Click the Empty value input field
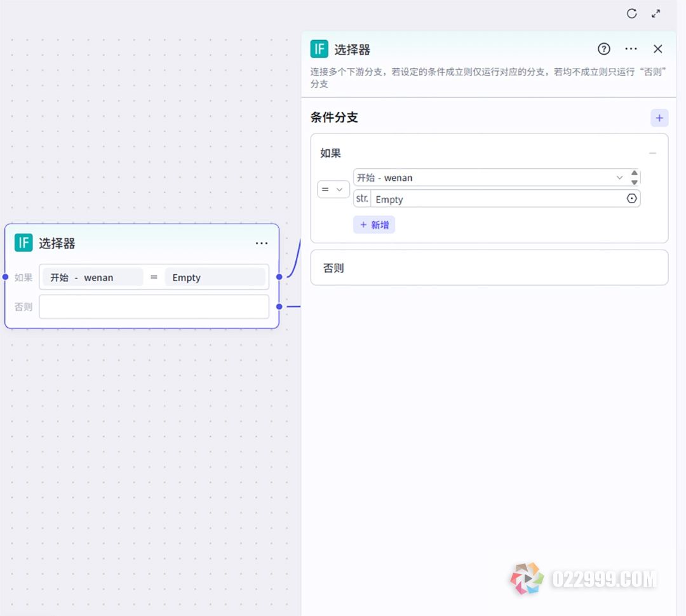686x616 pixels. pos(497,199)
